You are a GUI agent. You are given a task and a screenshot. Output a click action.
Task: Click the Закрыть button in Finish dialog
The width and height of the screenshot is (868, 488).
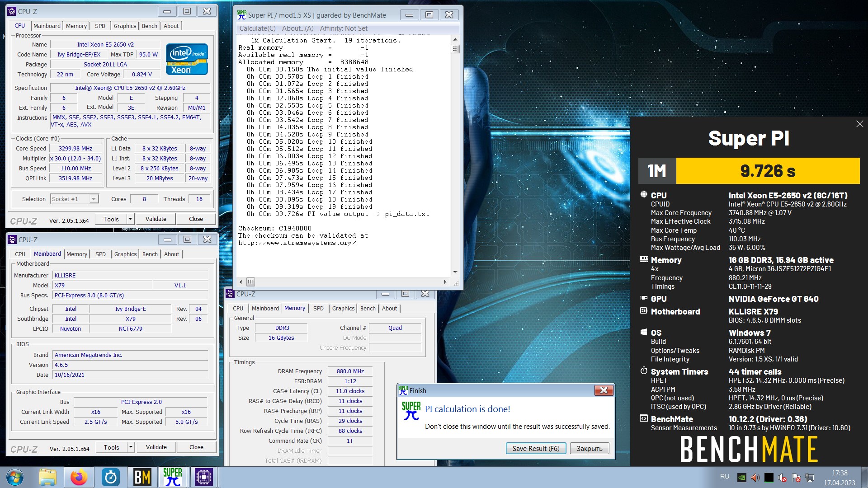click(x=590, y=448)
